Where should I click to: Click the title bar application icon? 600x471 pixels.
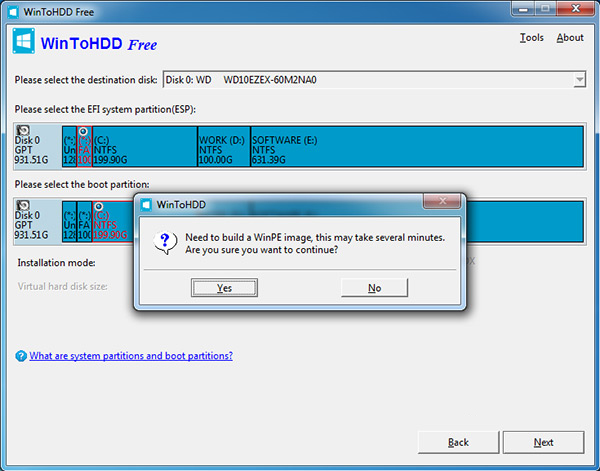13,12
